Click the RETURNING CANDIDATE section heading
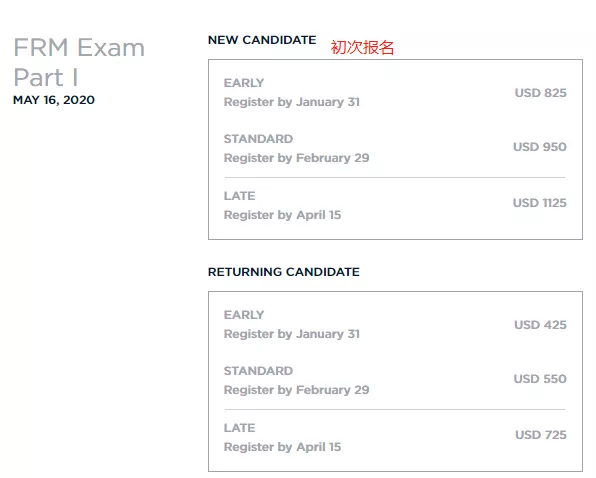The width and height of the screenshot is (596, 478). [284, 272]
